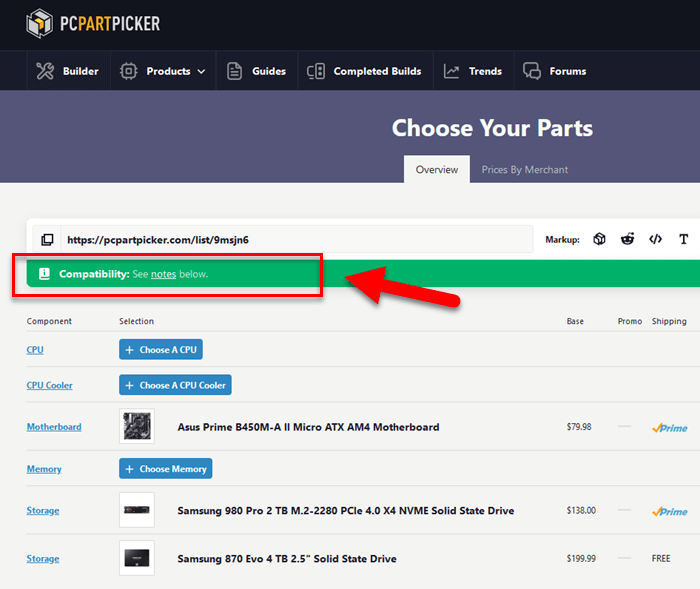Go to Completed Builds
The width and height of the screenshot is (700, 589).
(x=365, y=71)
